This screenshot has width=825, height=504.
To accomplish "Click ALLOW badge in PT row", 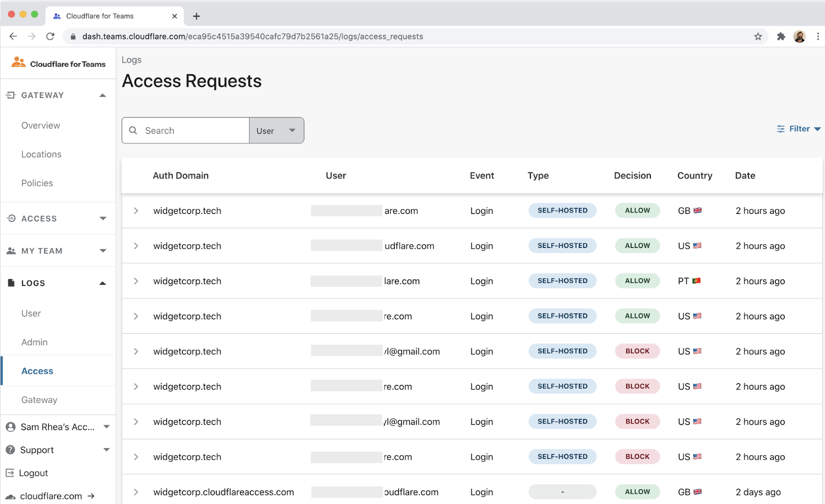I will coord(637,281).
